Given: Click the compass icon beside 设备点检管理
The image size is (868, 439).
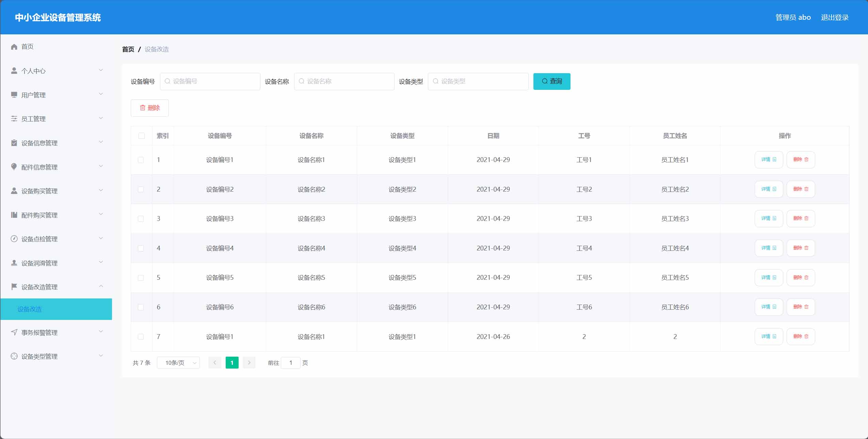Looking at the screenshot, I should 14,239.
